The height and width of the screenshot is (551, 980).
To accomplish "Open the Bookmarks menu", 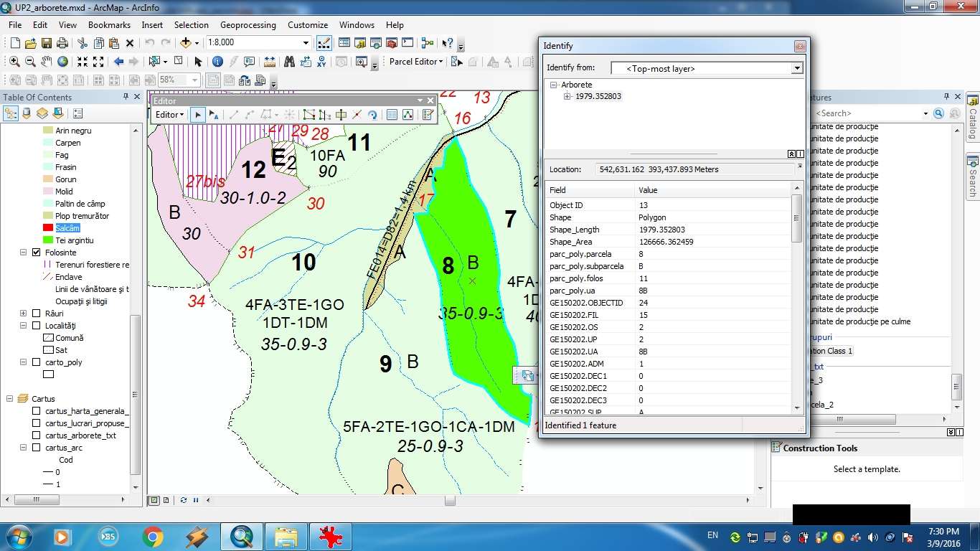I will (x=109, y=25).
